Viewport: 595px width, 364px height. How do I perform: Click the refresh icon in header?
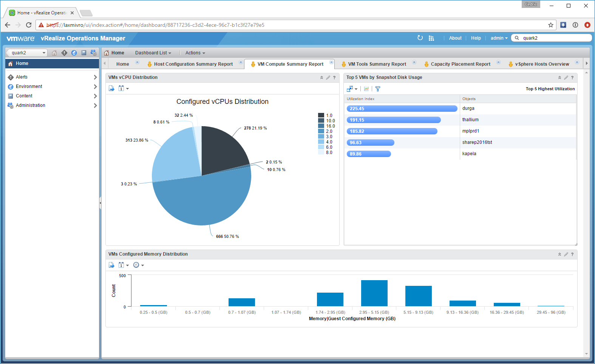pyautogui.click(x=420, y=38)
